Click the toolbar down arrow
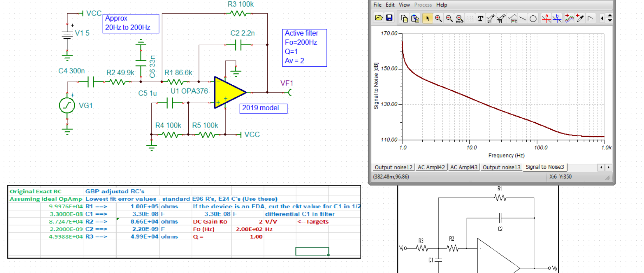The image size is (644, 273). pos(610,20)
